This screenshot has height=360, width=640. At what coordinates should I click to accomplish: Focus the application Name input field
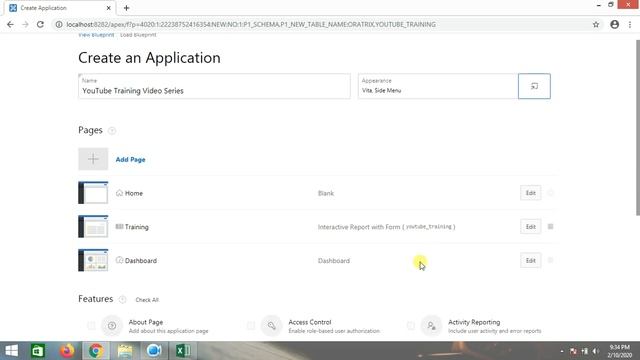coord(214,86)
